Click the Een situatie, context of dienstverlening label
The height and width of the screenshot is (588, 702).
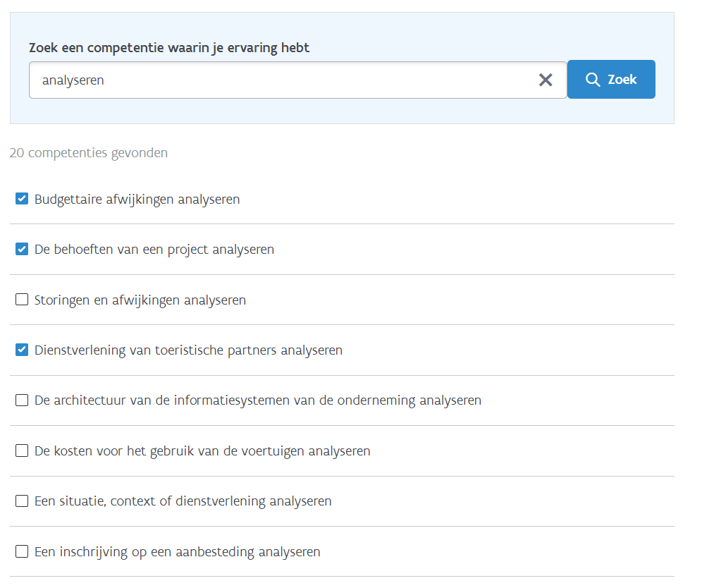coord(183,501)
